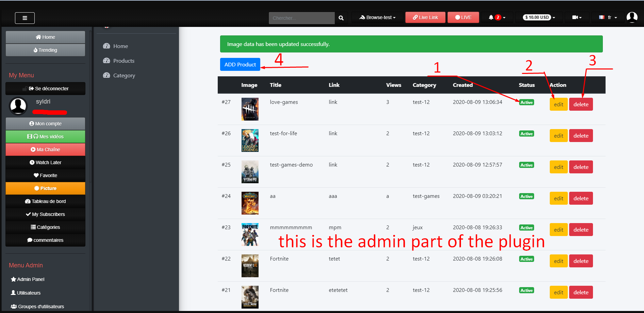Delete product #21 Fortnite
644x313 pixels.
581,292
